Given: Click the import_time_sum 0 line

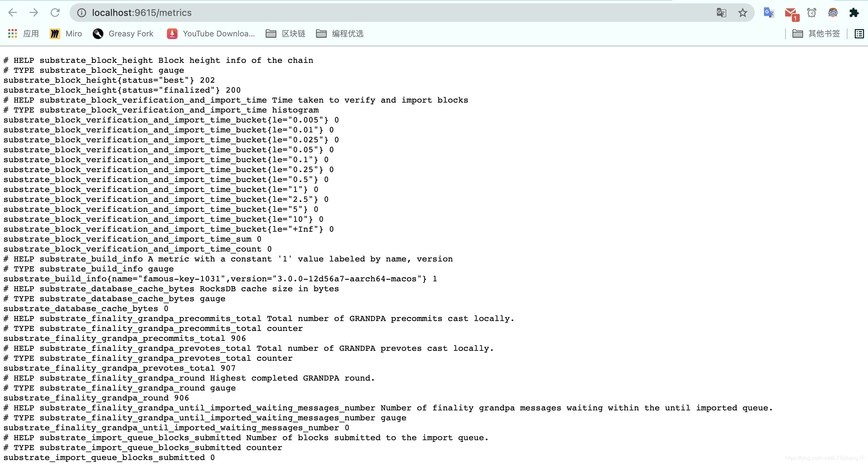Looking at the screenshot, I should click(133, 239).
